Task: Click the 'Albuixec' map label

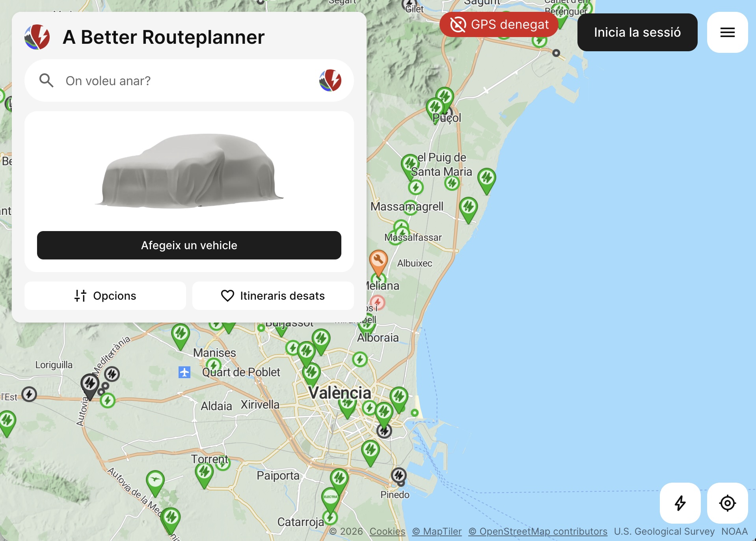Action: point(415,263)
